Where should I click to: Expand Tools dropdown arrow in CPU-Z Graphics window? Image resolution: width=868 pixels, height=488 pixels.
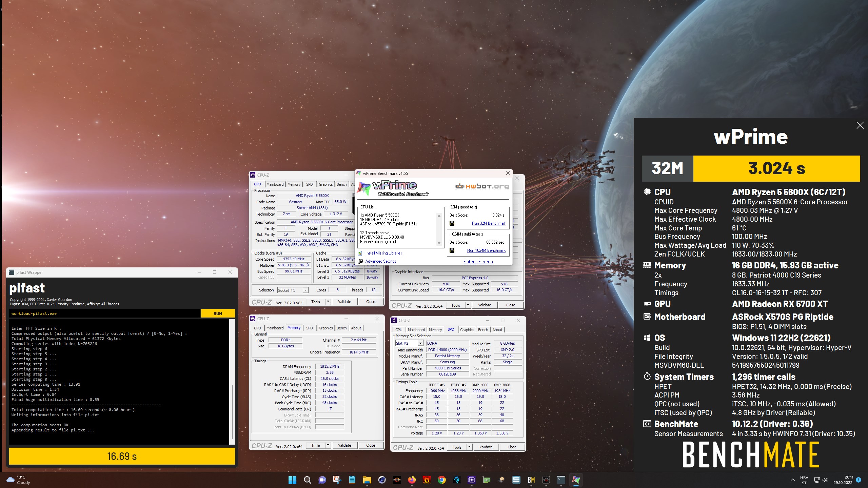click(468, 305)
